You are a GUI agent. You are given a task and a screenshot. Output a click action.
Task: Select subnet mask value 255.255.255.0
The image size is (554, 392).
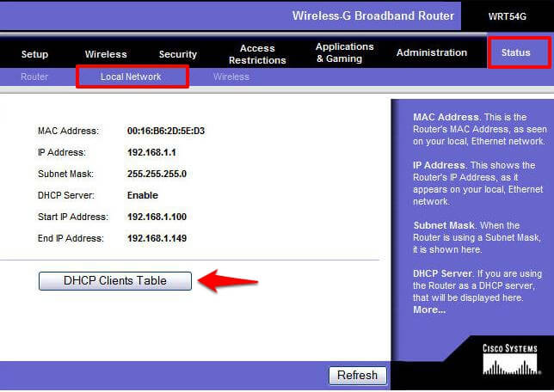click(x=157, y=174)
